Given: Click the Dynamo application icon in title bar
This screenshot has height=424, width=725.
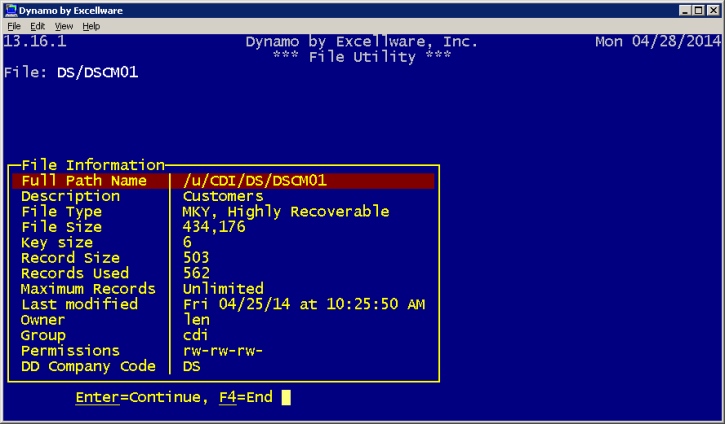Looking at the screenshot, I should pyautogui.click(x=11, y=10).
